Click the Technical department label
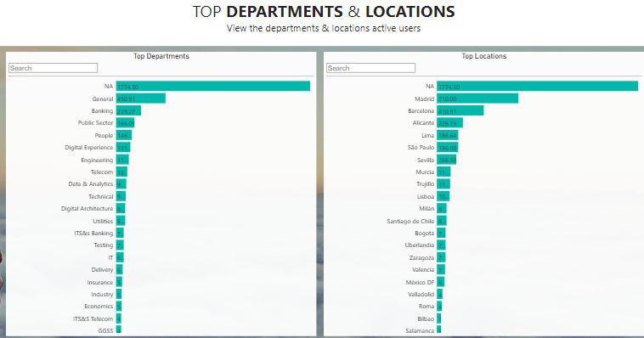 (x=100, y=197)
